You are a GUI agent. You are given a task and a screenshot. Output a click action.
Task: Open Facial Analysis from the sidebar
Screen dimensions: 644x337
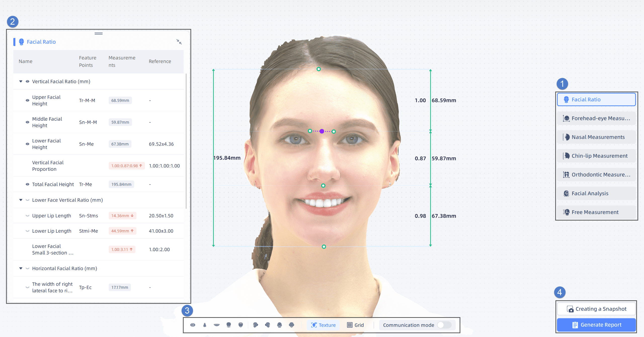[x=596, y=193]
